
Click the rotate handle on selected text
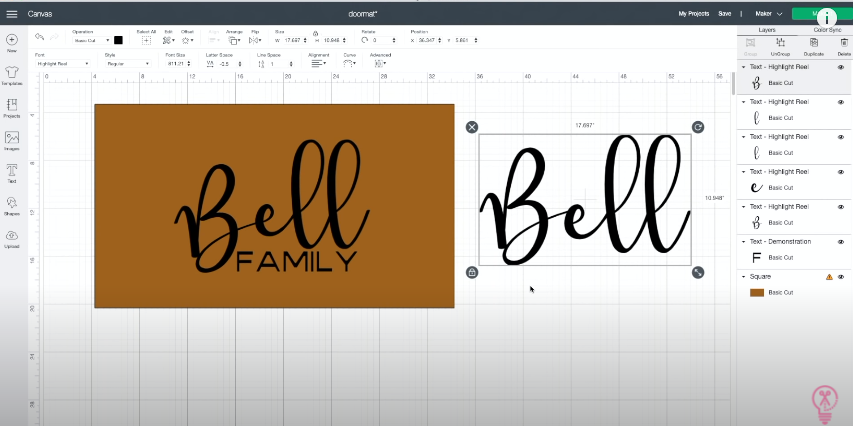[698, 127]
